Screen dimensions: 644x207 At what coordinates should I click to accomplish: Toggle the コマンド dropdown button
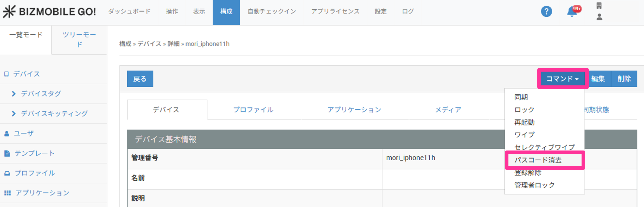pyautogui.click(x=562, y=79)
